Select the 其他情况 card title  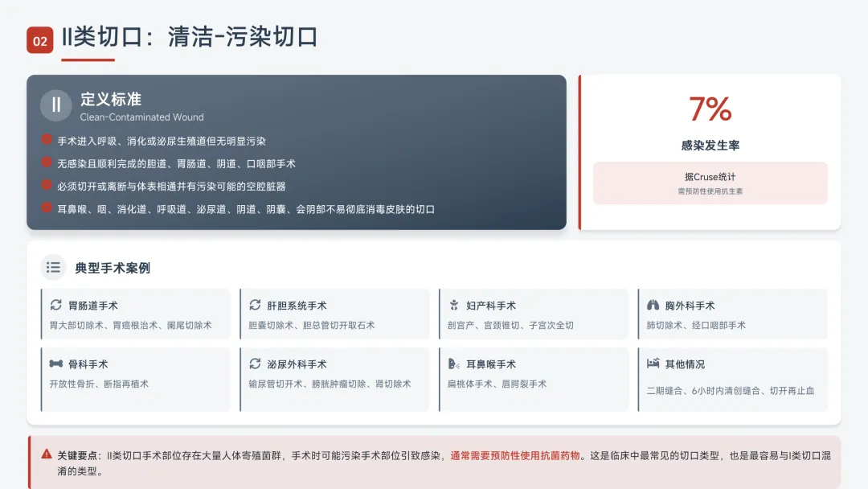click(x=685, y=364)
